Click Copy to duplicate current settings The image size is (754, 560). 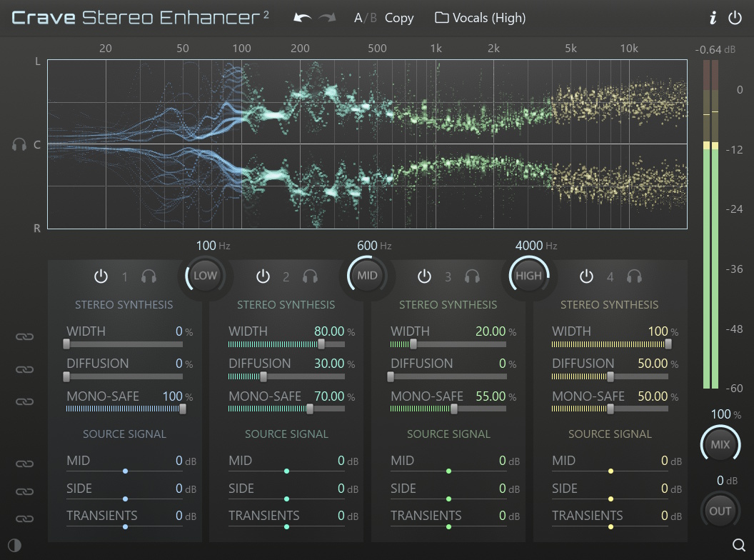point(399,18)
